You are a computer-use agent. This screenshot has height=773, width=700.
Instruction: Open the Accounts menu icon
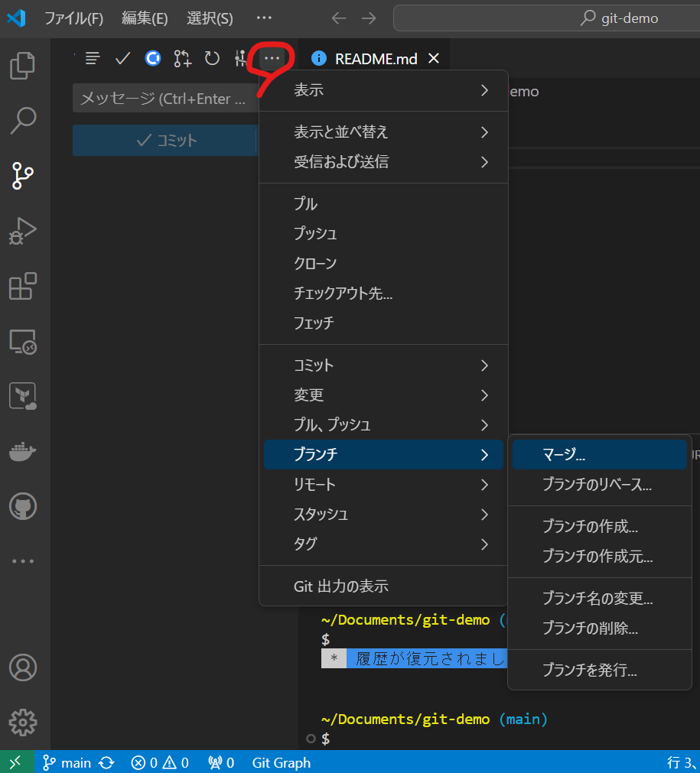click(x=23, y=667)
